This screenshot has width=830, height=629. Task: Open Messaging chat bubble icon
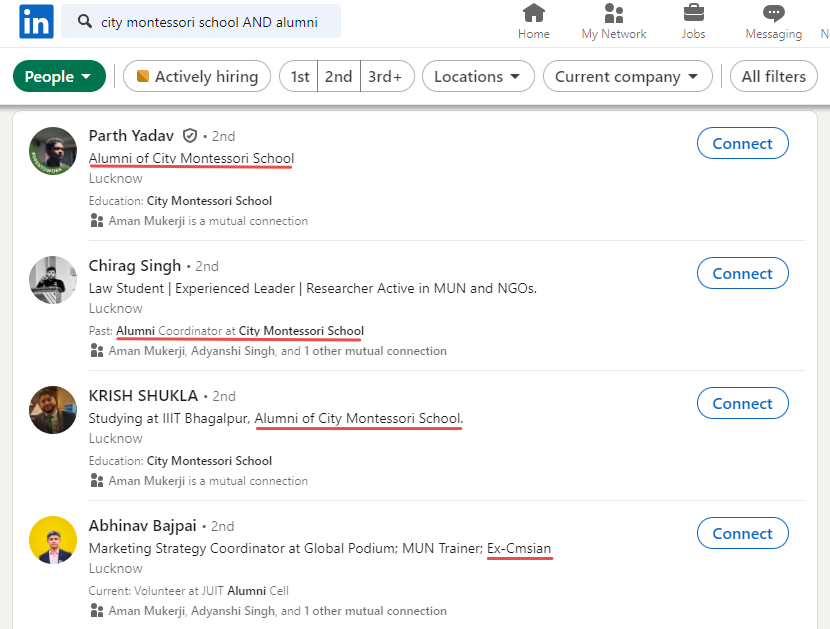(773, 13)
